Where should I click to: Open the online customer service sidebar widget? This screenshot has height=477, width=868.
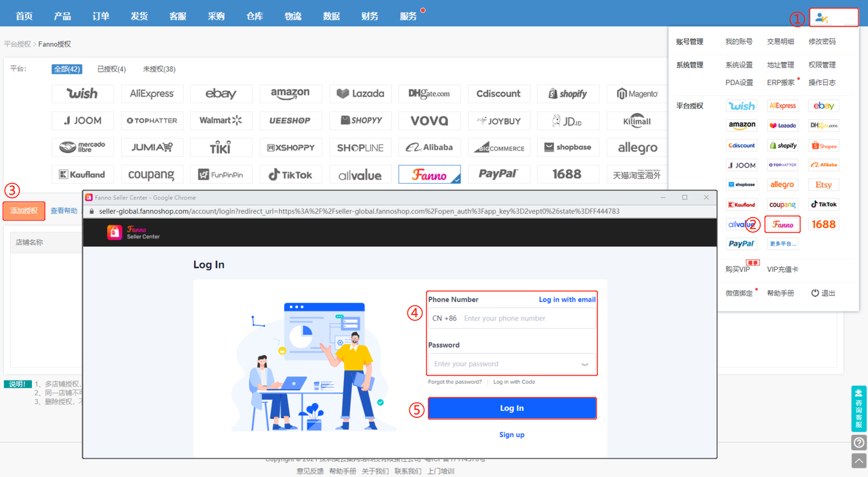[x=859, y=409]
